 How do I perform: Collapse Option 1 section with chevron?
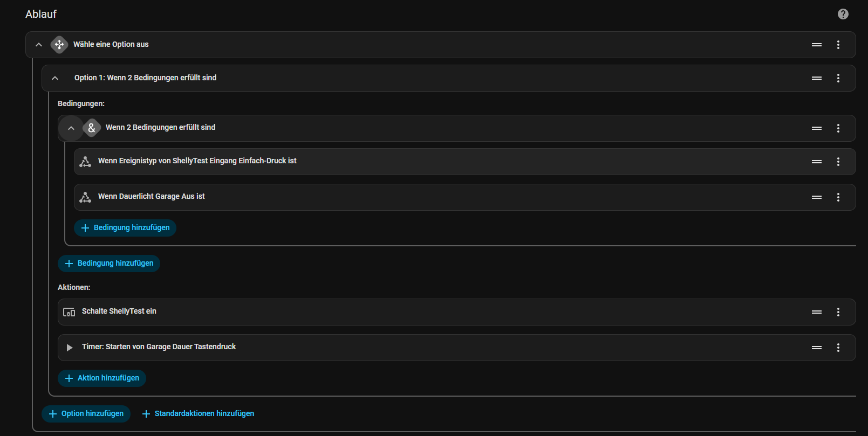55,78
